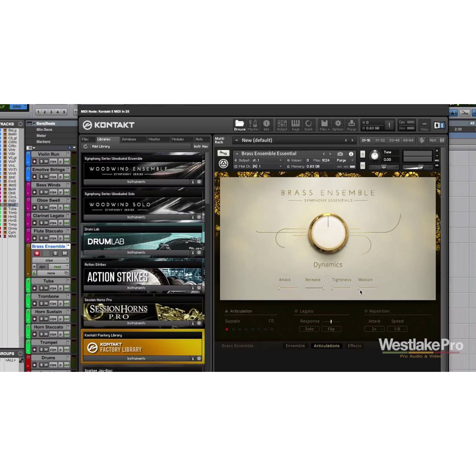476x476 pixels.
Task: Click the global Purge icon
Action: coord(351,125)
